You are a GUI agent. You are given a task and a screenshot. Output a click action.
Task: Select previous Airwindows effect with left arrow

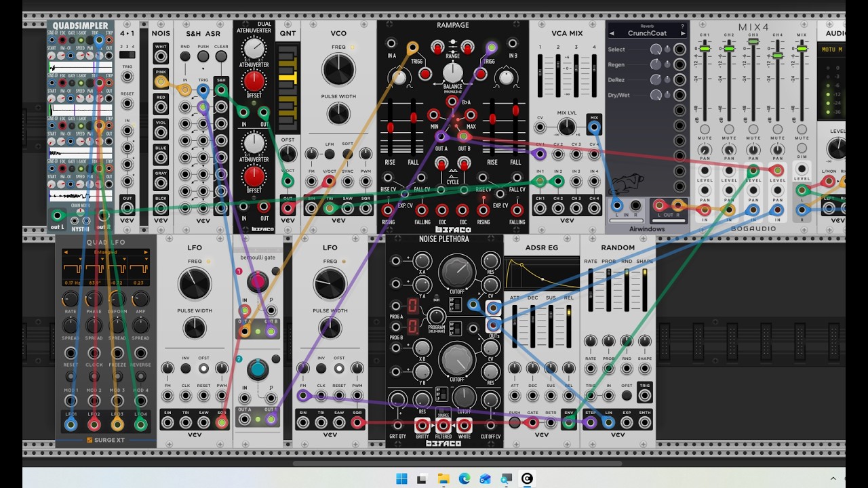pyautogui.click(x=612, y=33)
